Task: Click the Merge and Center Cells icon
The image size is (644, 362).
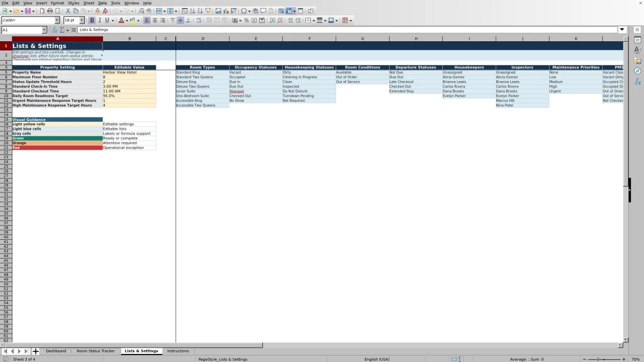Action: click(x=209, y=20)
